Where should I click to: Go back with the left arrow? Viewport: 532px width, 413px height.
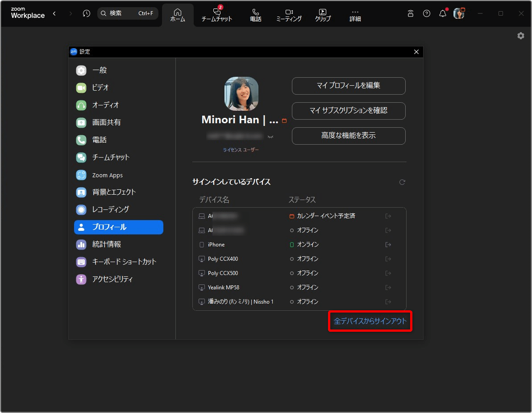[x=54, y=13]
